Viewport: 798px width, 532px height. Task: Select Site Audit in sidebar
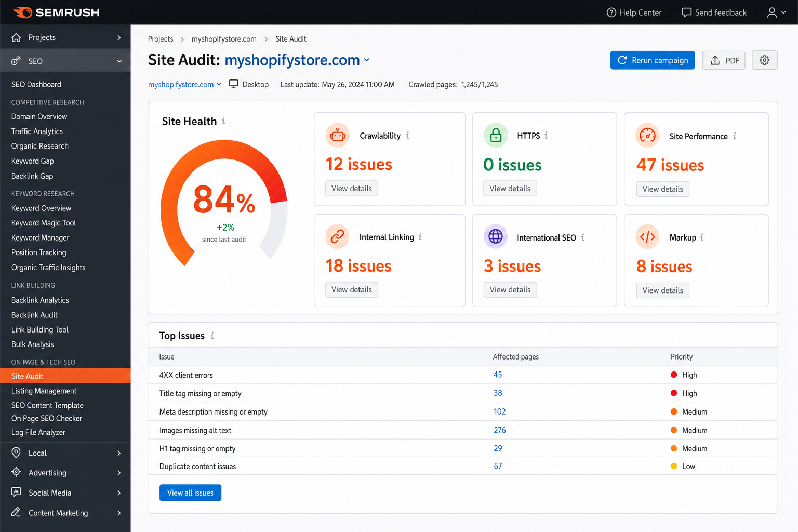(x=65, y=376)
